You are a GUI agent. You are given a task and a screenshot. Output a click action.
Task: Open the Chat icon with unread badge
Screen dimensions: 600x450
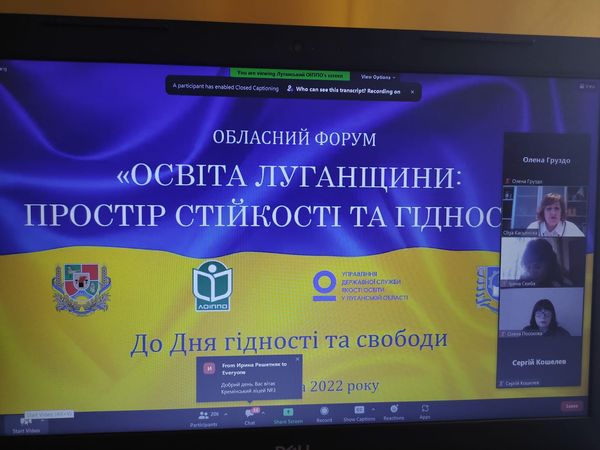click(x=251, y=412)
